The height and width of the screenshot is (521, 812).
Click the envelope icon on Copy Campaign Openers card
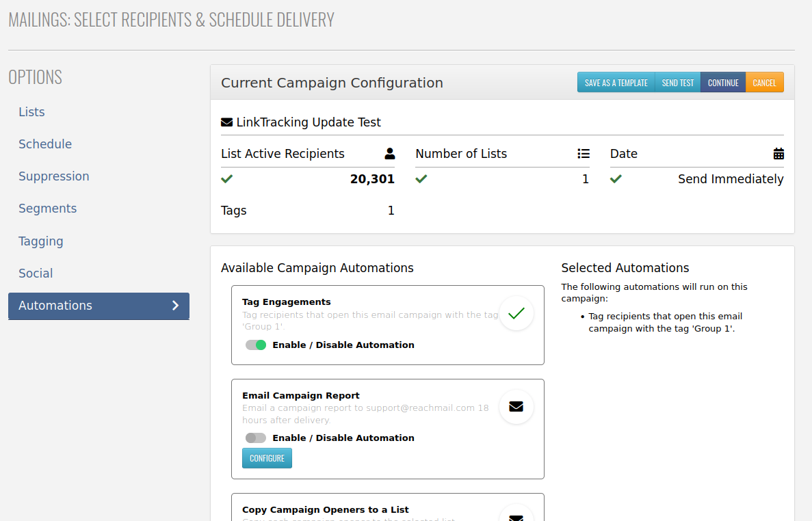(516, 515)
